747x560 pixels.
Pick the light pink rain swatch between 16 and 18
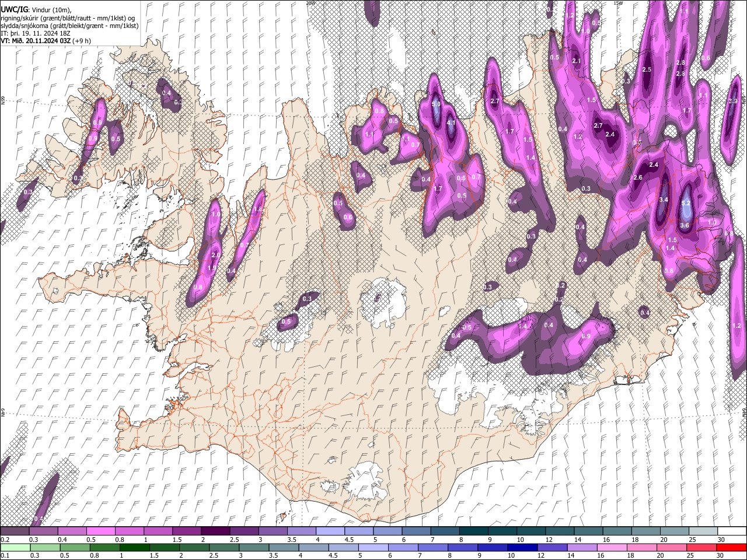pos(611,548)
